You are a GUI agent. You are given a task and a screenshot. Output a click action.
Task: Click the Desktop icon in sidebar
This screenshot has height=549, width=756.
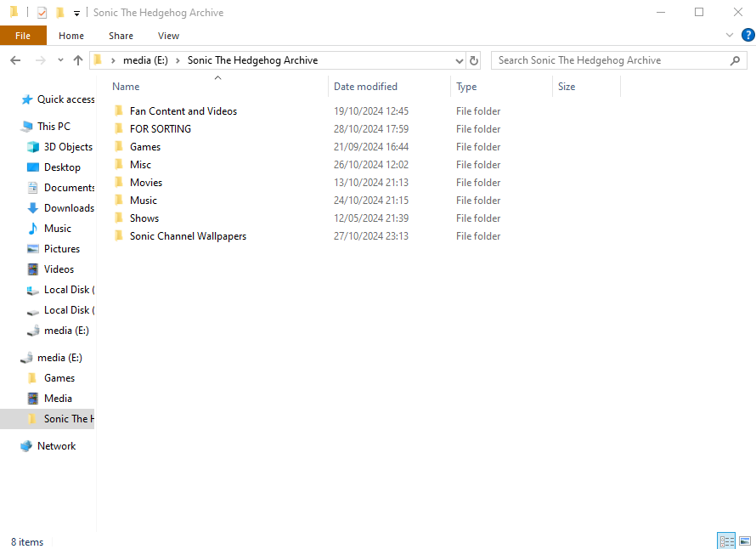33,167
